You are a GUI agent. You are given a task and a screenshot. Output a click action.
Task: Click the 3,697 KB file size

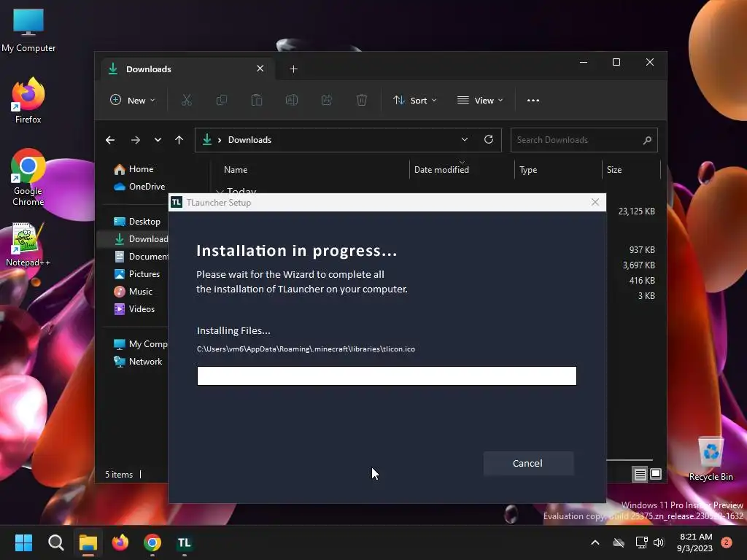[639, 265]
